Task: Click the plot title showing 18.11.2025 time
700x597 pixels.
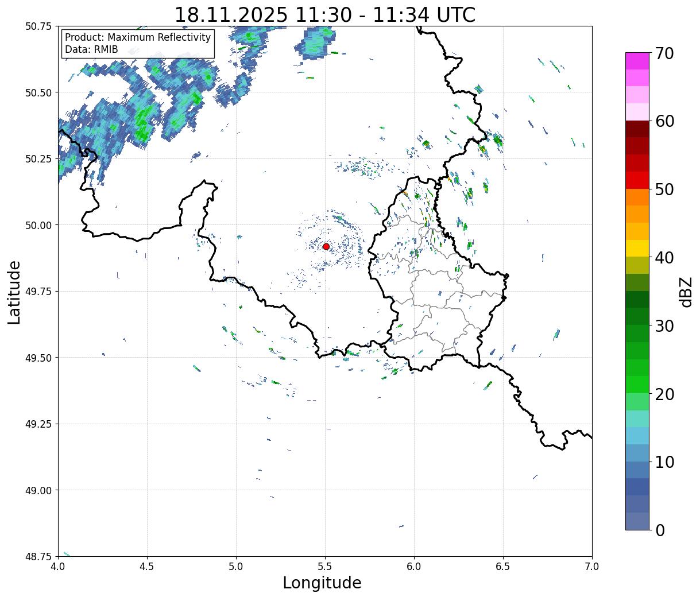Action: click(x=325, y=15)
